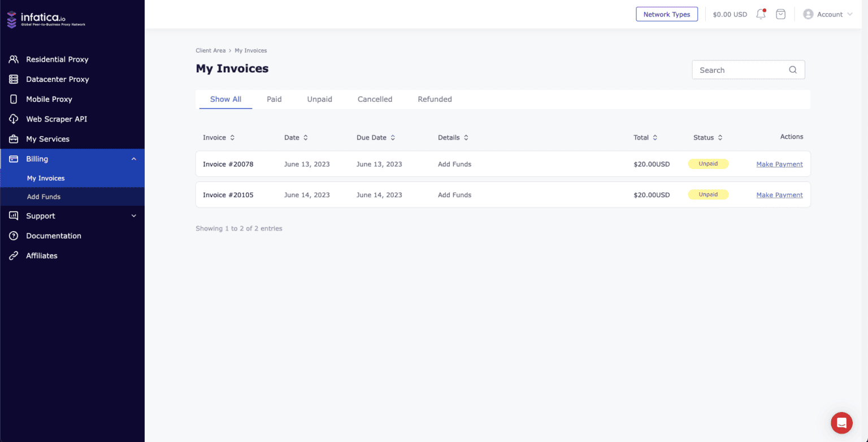Open the Account dropdown

[827, 14]
